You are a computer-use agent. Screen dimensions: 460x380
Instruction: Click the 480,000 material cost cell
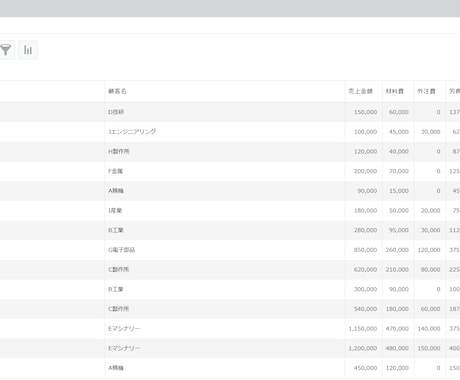(397, 348)
